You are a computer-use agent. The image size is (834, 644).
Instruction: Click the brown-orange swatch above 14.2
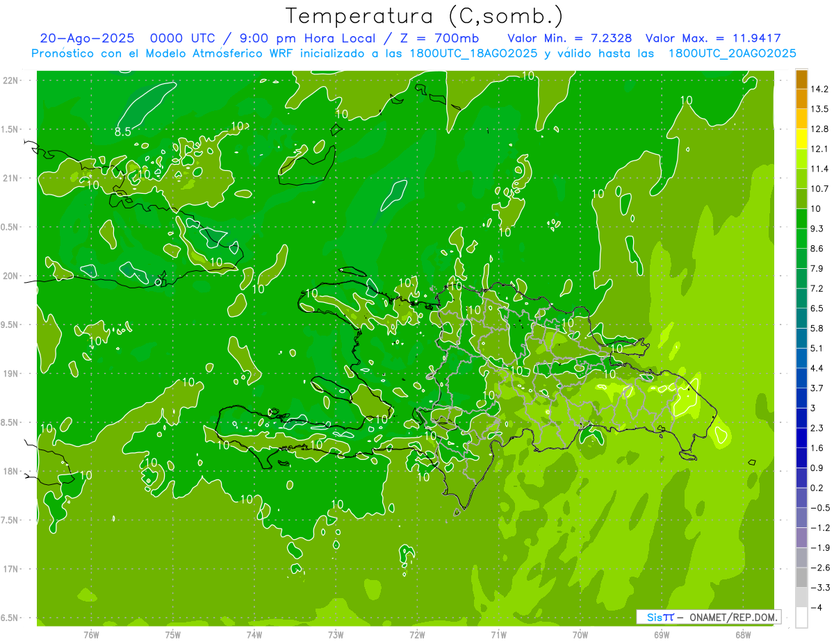coord(801,79)
